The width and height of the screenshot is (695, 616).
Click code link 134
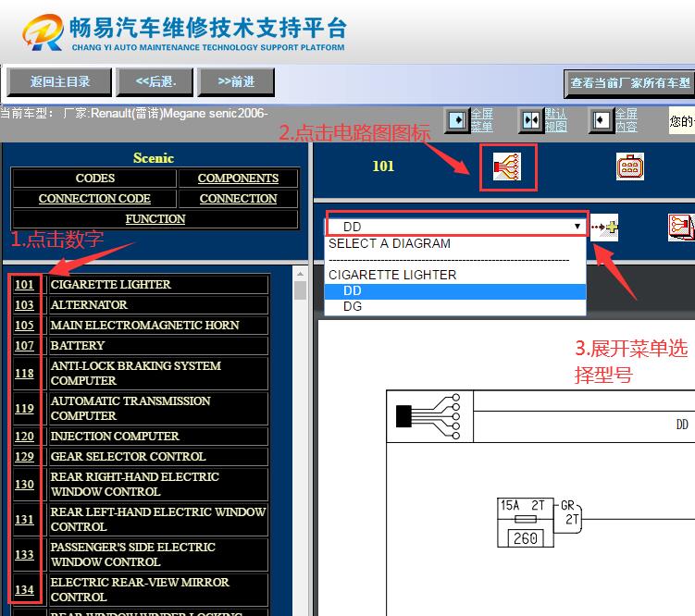click(24, 589)
